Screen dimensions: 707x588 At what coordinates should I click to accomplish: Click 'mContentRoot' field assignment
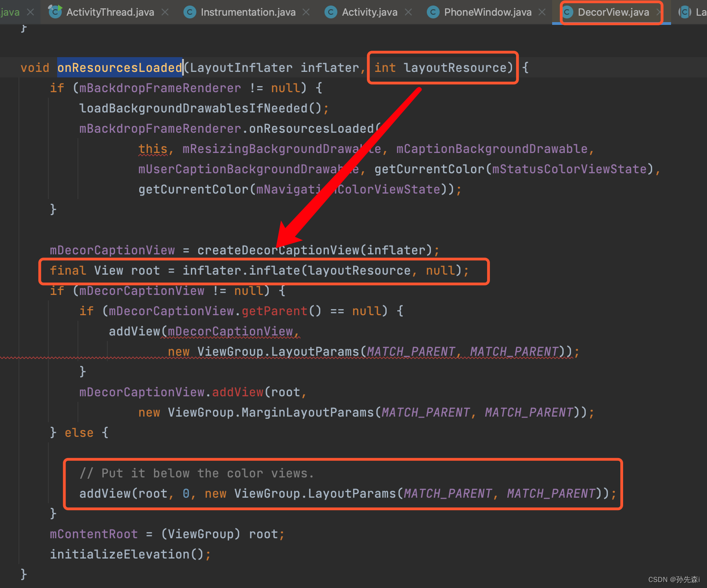(94, 534)
